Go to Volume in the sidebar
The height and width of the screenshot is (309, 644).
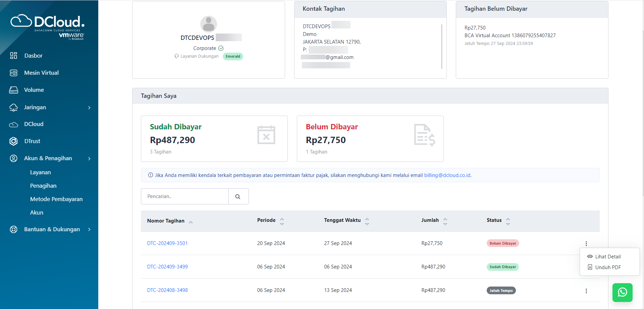coord(34,90)
